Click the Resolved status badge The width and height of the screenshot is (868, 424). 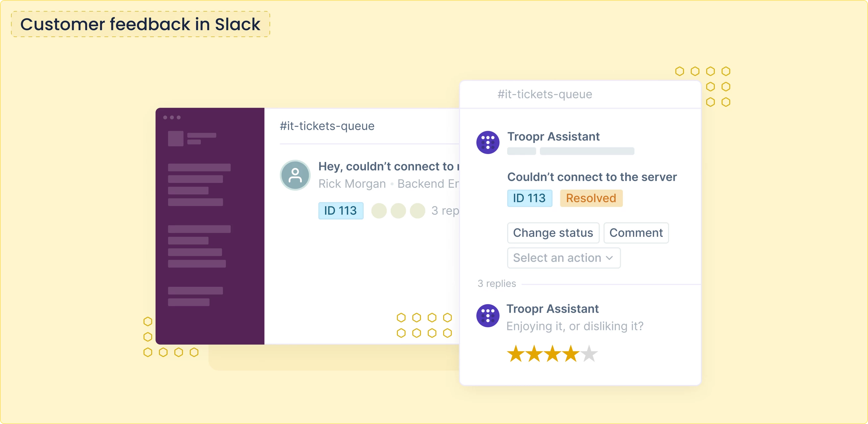pos(591,198)
